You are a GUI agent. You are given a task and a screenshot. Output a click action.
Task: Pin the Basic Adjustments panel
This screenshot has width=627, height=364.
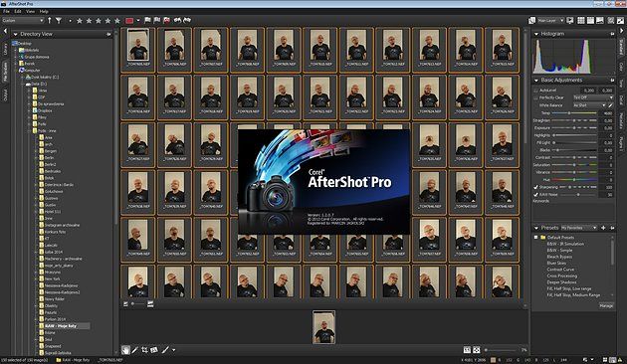[x=612, y=81]
